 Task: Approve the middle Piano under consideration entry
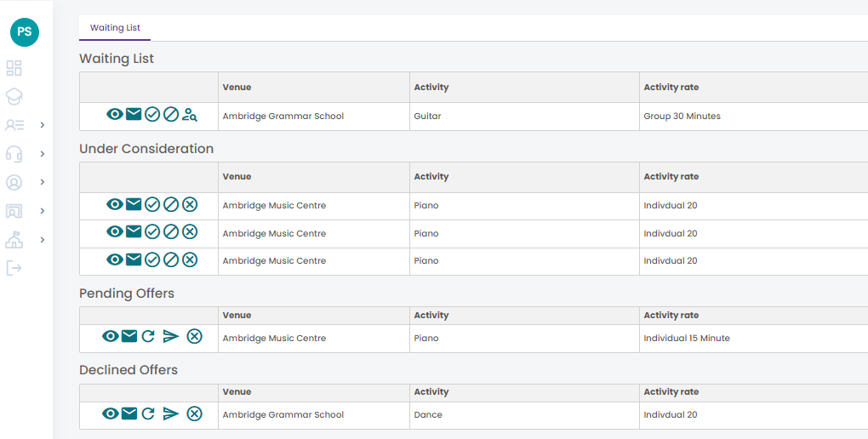152,231
